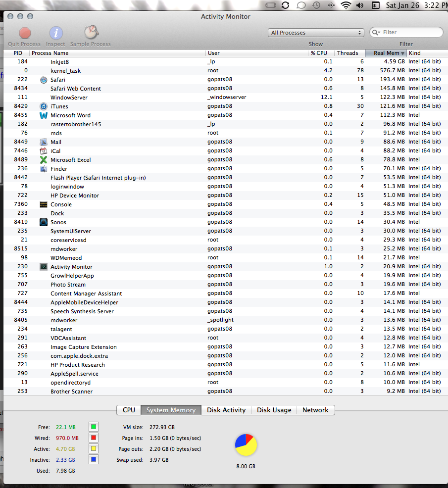Select the WDMemeod process row
448x488 pixels.
(226, 258)
